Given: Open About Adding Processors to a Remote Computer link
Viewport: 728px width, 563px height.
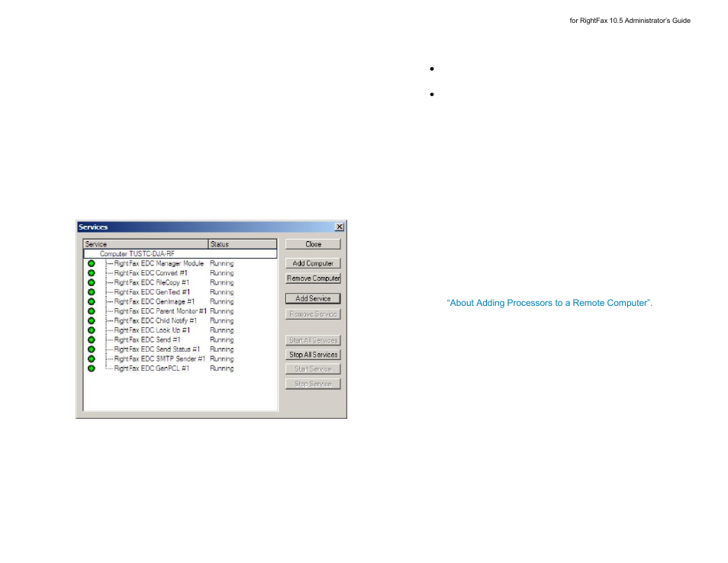Looking at the screenshot, I should [x=549, y=303].
